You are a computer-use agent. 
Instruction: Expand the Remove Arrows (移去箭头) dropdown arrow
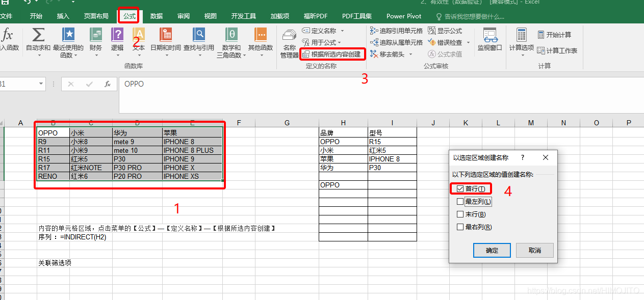[410, 54]
